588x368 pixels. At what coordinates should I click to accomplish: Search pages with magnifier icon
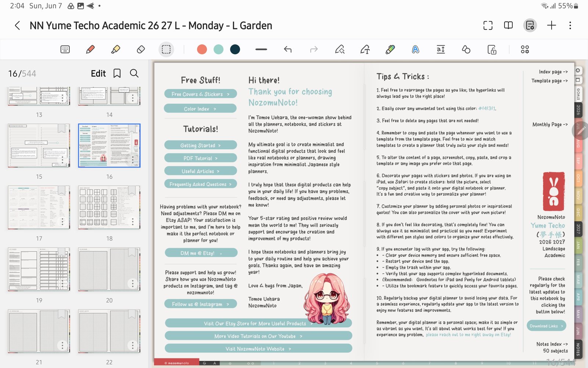tap(134, 74)
